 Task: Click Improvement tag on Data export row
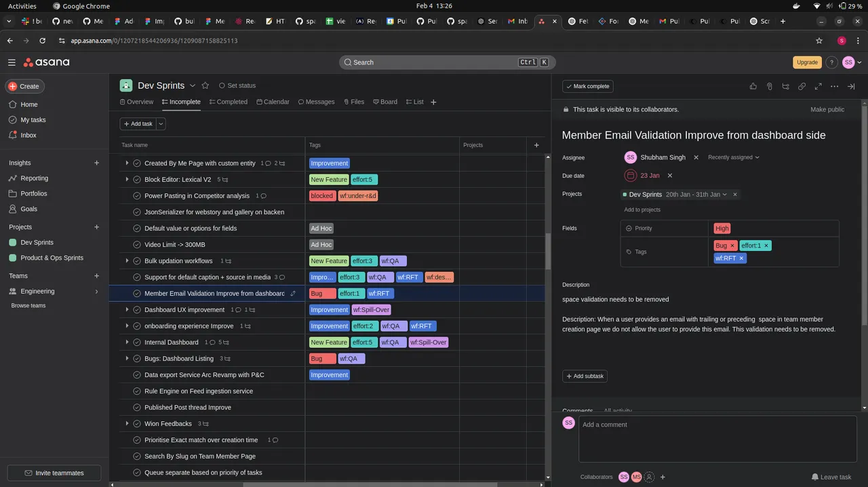coord(329,375)
